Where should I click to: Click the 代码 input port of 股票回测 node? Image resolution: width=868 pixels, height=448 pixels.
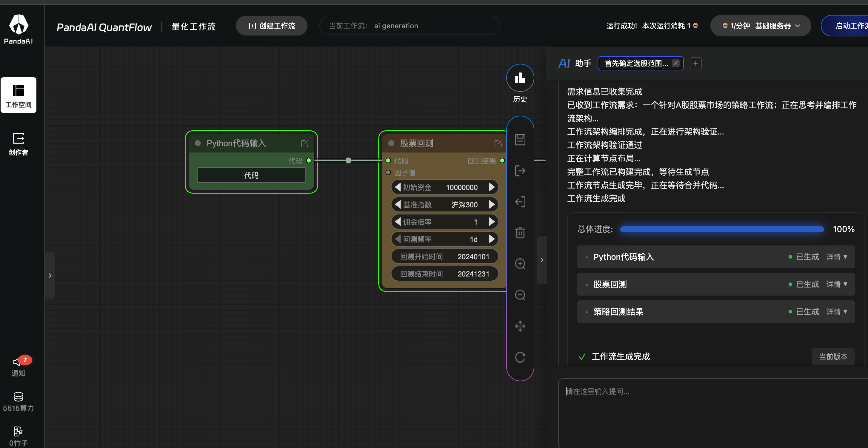click(x=388, y=160)
